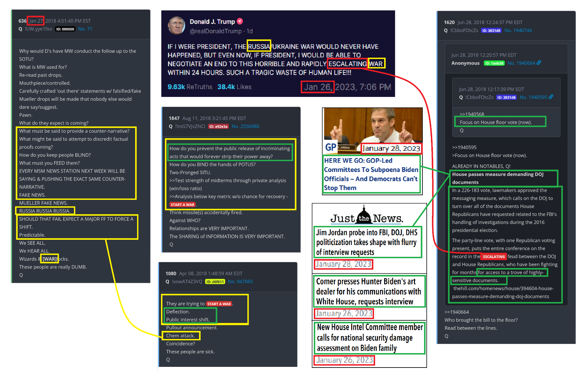Open the @realDonaldTrump handle

[216, 31]
